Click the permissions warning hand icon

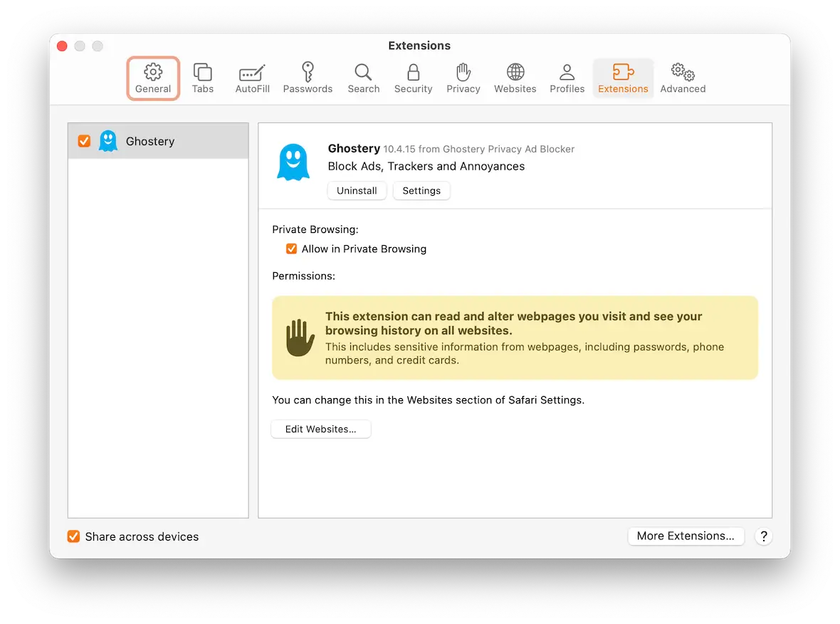pyautogui.click(x=300, y=338)
